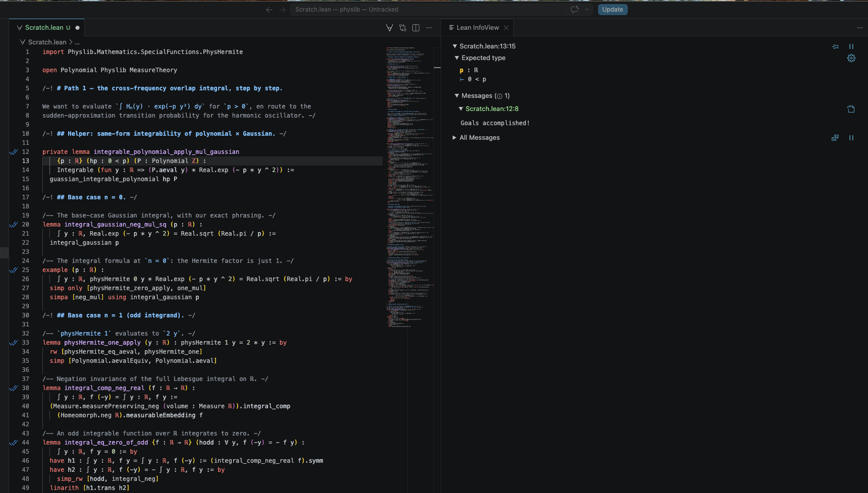Pin the Scratch.lean:13:15 goal
Image resolution: width=868 pixels, height=493 pixels.
(x=835, y=46)
